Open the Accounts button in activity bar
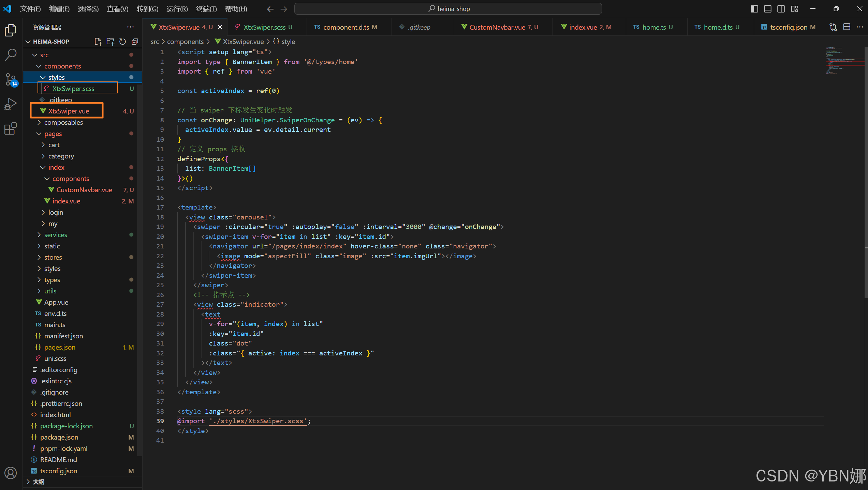This screenshot has width=868, height=490. tap(11, 473)
